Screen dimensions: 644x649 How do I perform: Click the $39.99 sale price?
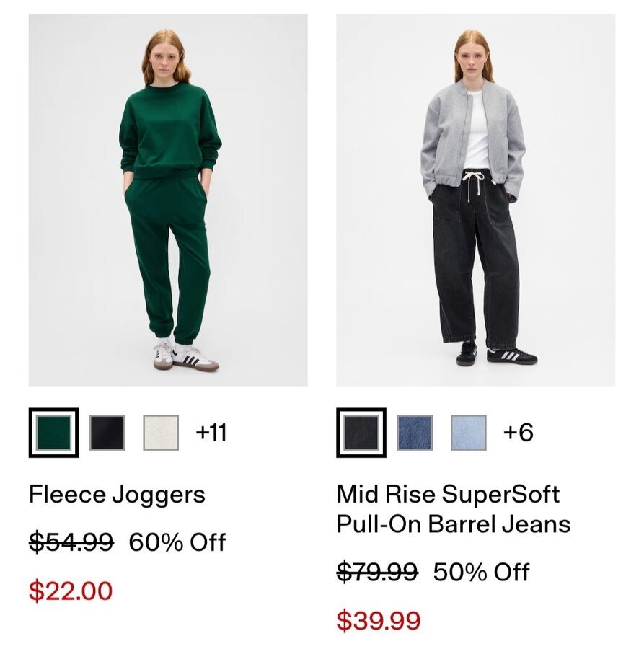point(379,620)
